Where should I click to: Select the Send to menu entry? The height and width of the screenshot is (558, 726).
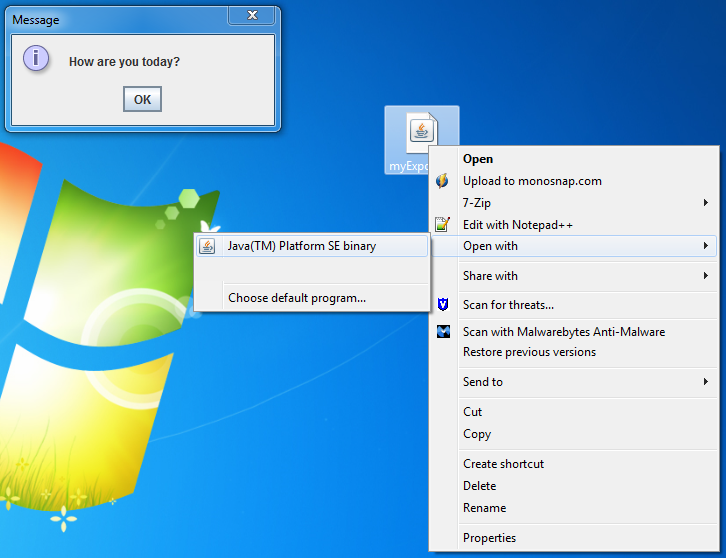pos(574,382)
